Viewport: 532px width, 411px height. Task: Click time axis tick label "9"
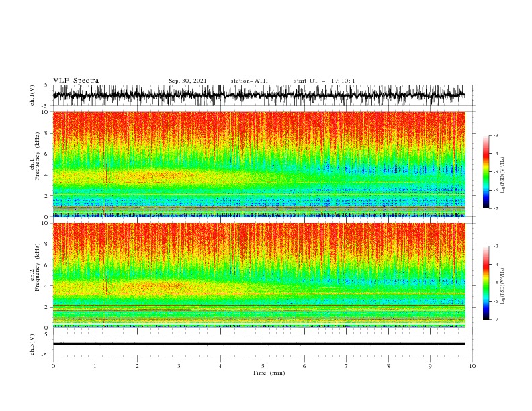click(430, 366)
